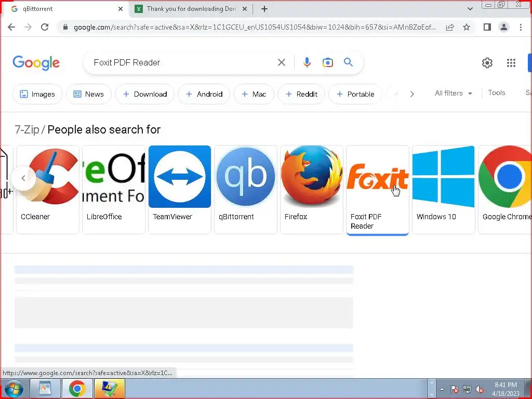This screenshot has width=532, height=399.
Task: Filter results by News
Action: tap(88, 94)
